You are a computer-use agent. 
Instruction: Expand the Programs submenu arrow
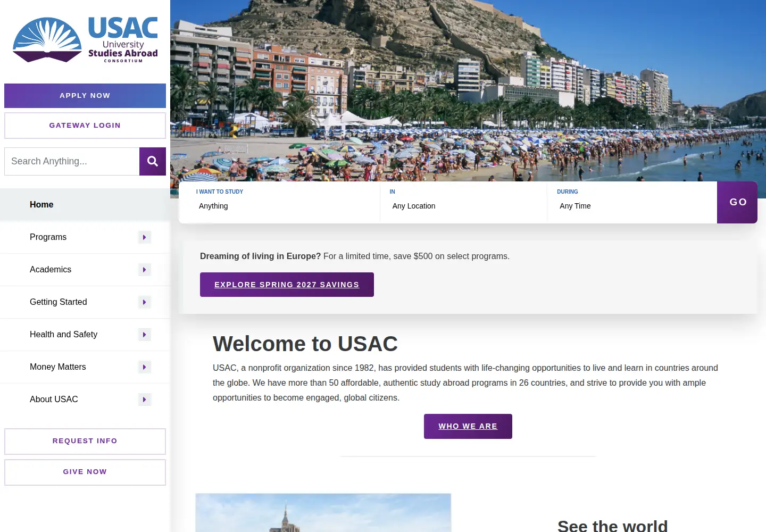coord(144,237)
